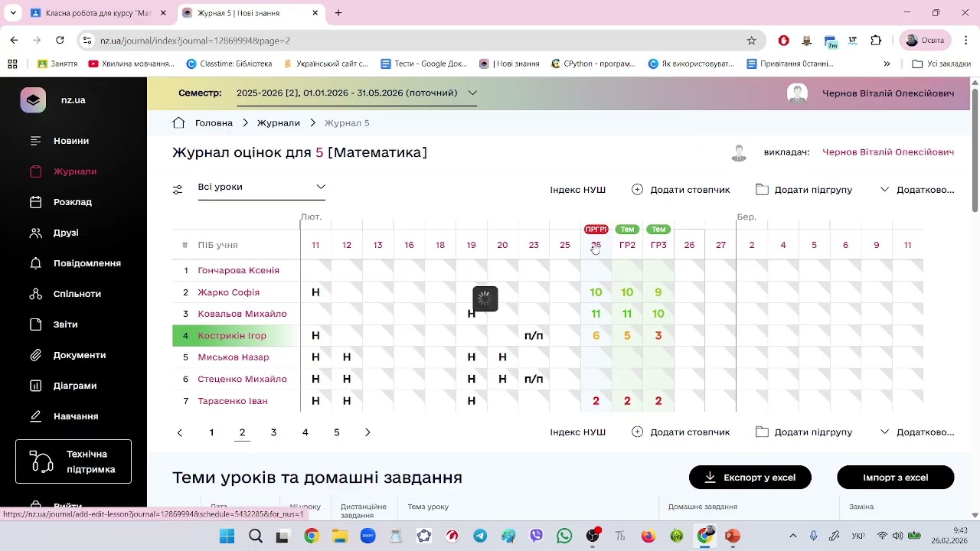Expand lower Додатково menu
Screen dimensions: 980x551
pos(917,432)
